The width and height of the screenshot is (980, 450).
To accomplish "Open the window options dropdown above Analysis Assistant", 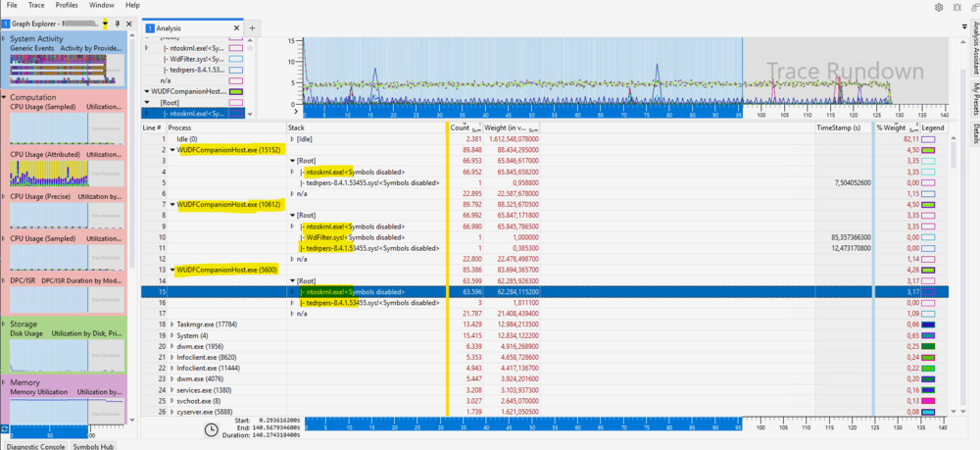I will tap(963, 26).
